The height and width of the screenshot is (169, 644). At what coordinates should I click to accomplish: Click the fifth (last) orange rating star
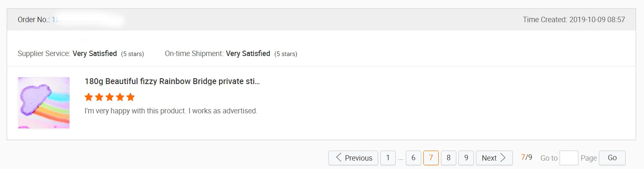pos(130,97)
